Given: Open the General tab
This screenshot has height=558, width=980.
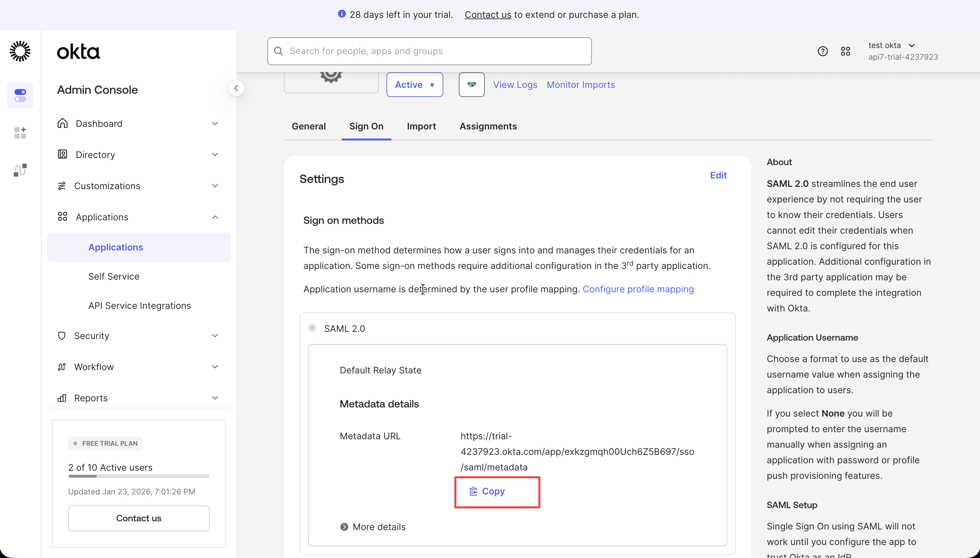Looking at the screenshot, I should (x=309, y=127).
